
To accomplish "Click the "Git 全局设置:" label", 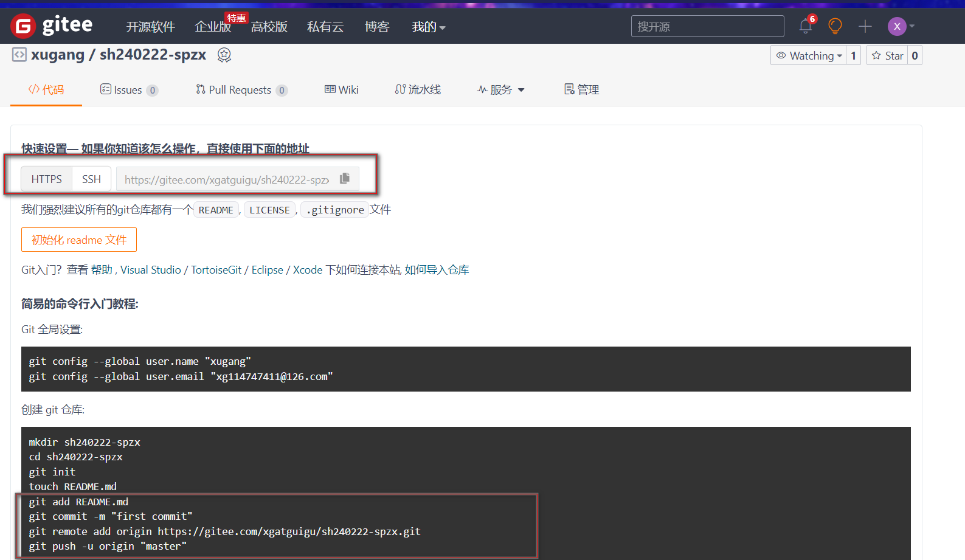I will pyautogui.click(x=52, y=330).
